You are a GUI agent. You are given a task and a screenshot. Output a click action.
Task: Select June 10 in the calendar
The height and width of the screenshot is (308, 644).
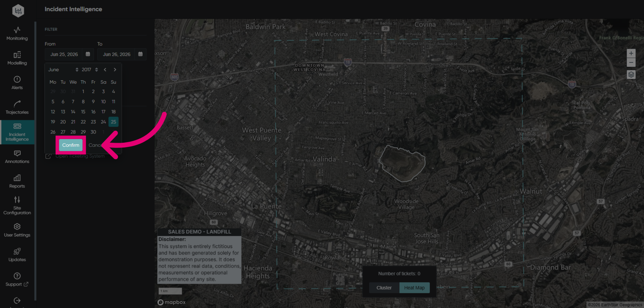tap(103, 102)
